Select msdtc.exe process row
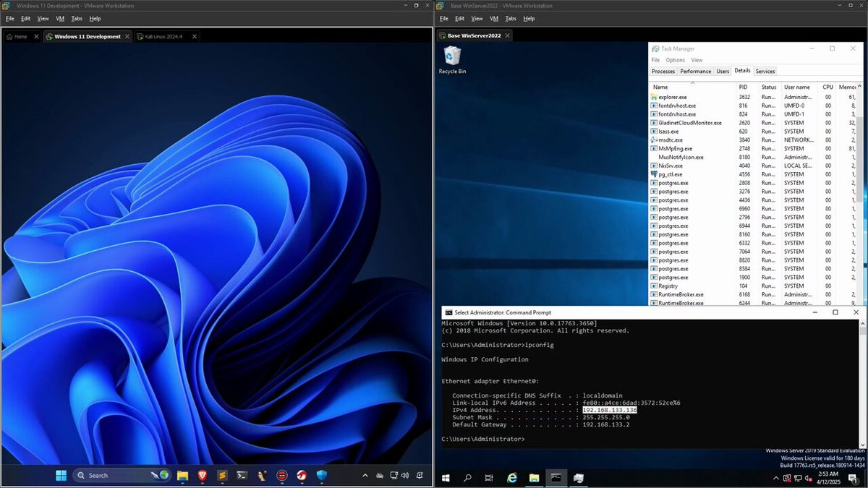868x488 pixels. coord(753,140)
